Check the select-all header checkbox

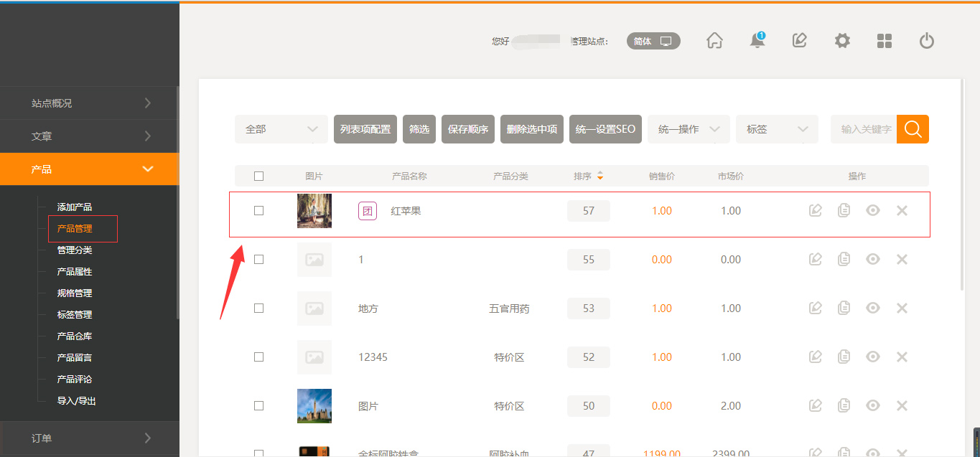click(x=259, y=176)
